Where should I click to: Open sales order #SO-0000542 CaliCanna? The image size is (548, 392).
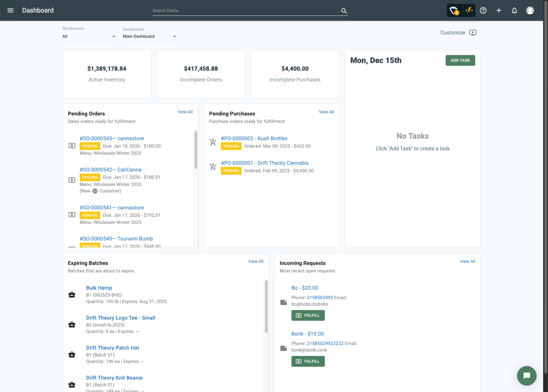click(x=111, y=170)
